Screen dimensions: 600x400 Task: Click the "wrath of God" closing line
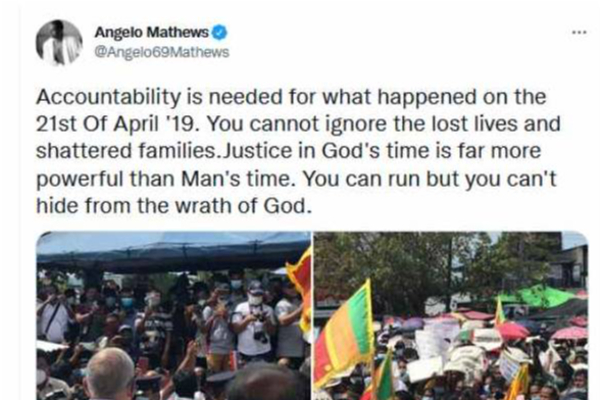172,206
